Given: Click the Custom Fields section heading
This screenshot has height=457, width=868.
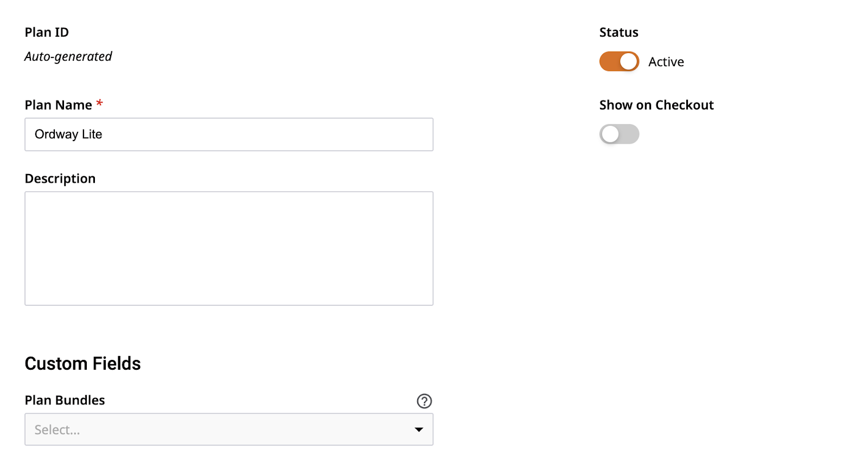Looking at the screenshot, I should 83,363.
